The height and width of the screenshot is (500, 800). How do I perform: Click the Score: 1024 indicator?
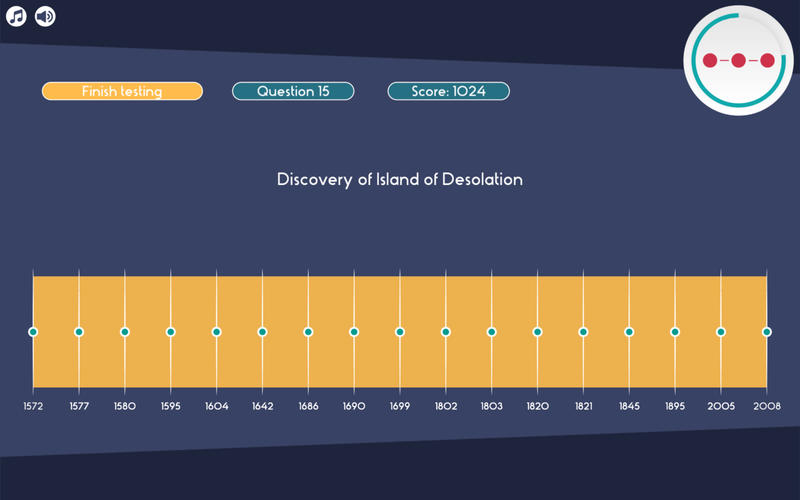click(x=448, y=91)
